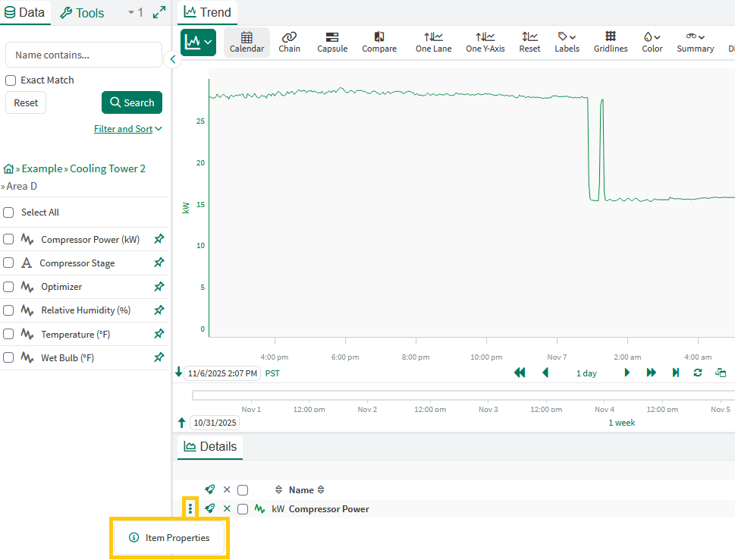Check the Select All checkbox

click(x=8, y=212)
